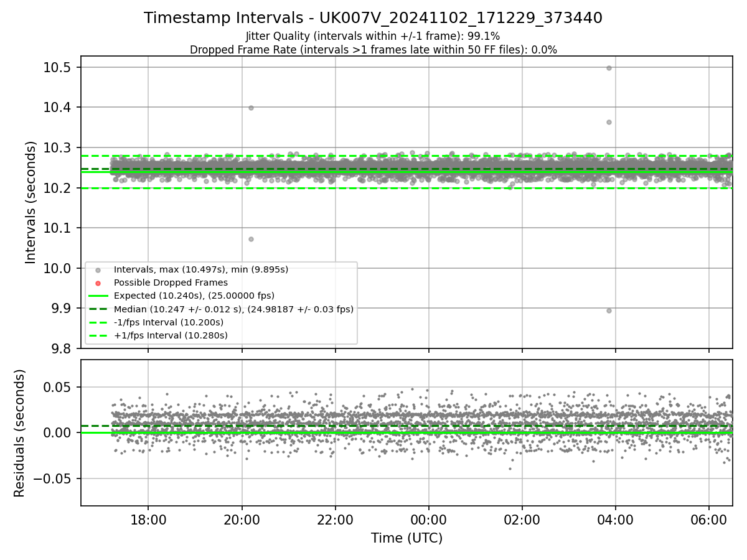Click legend entry "-1/fps Interval (10.200s)"
The image size is (747, 560).
(x=169, y=322)
